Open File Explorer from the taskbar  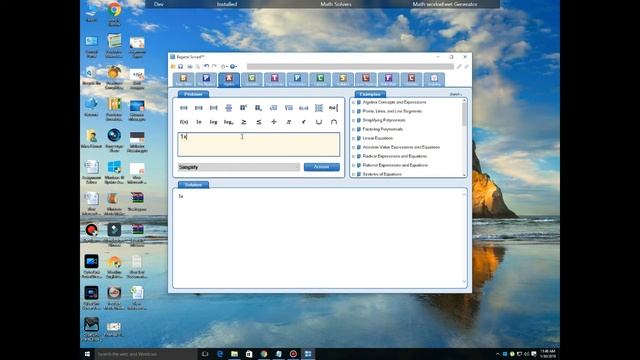tap(234, 354)
